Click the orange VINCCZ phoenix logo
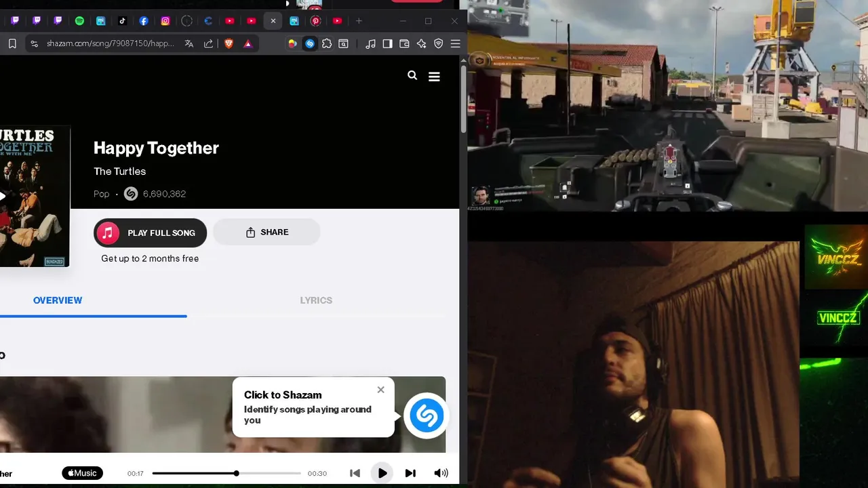 [836, 258]
